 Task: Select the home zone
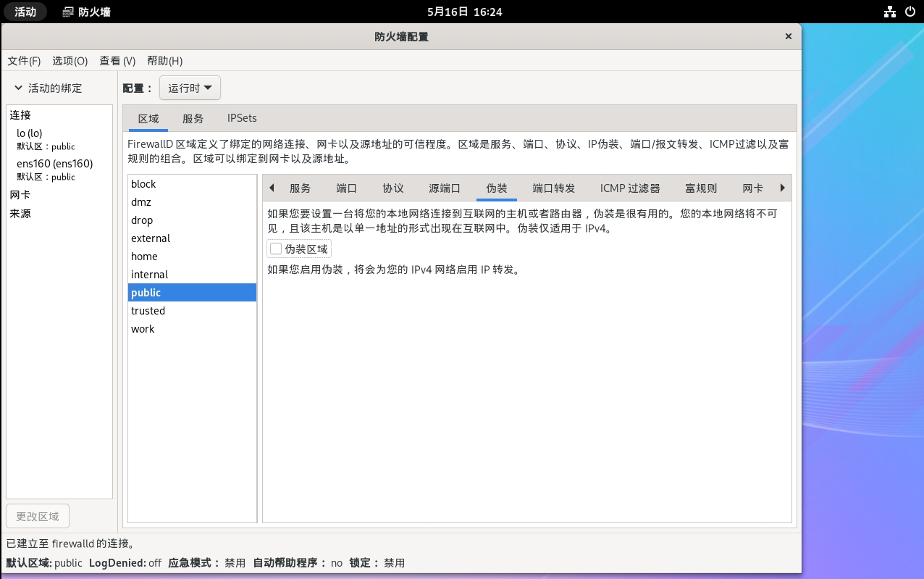click(x=193, y=257)
